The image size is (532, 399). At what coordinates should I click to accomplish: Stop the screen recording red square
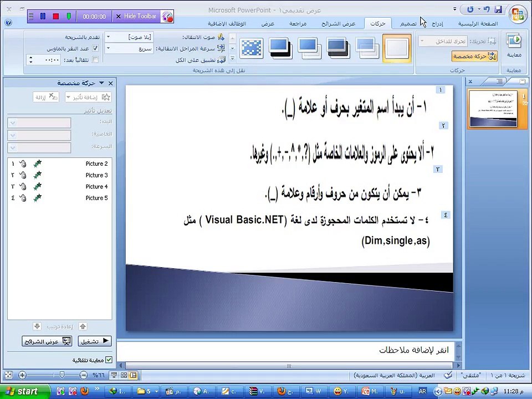tap(55, 16)
